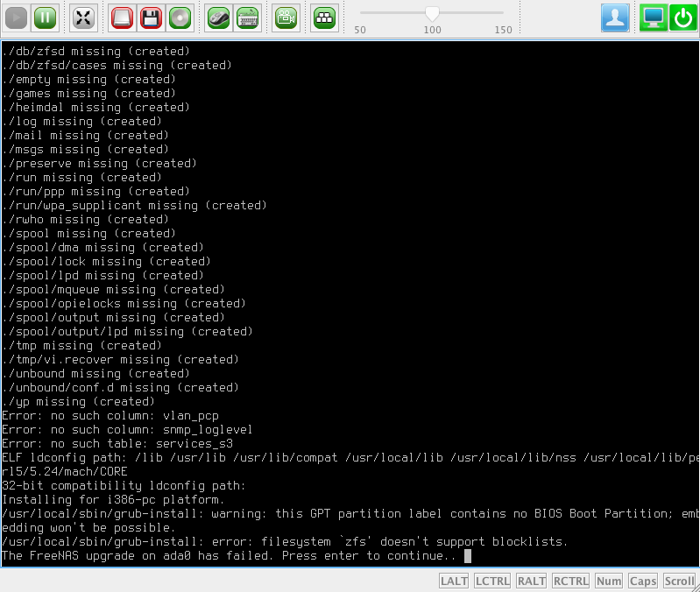Open the virtual keyboard icon

248,18
